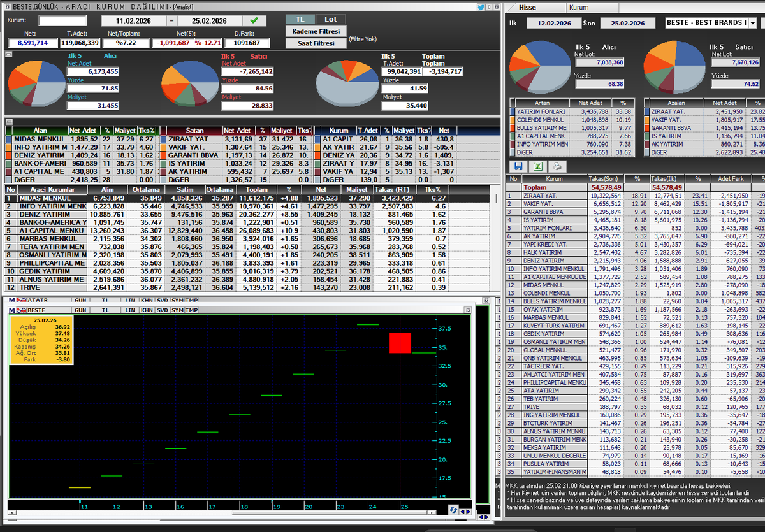The image size is (765, 532).
Task: Toggle GUN period on BESTE chart
Action: pos(81,310)
